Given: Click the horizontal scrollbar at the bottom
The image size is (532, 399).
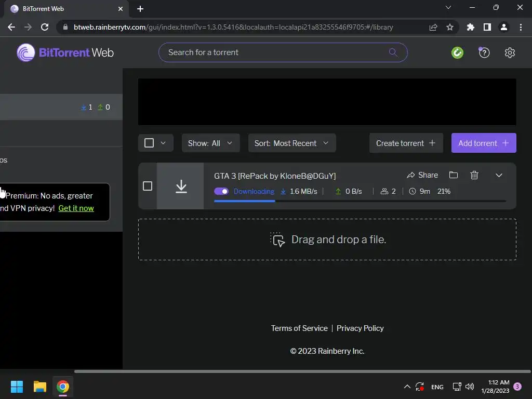Looking at the screenshot, I should [x=302, y=371].
